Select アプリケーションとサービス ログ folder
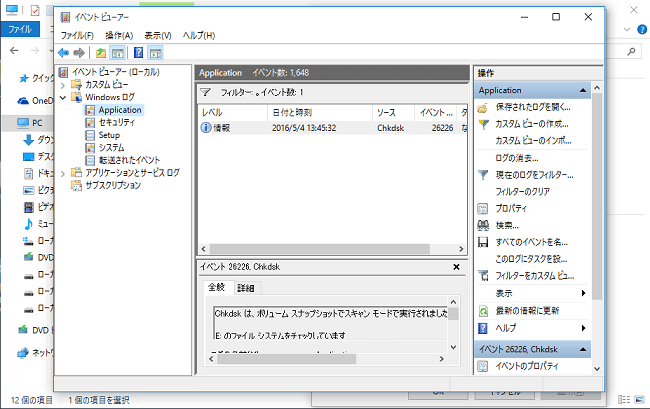The image size is (650, 409). coord(132,172)
